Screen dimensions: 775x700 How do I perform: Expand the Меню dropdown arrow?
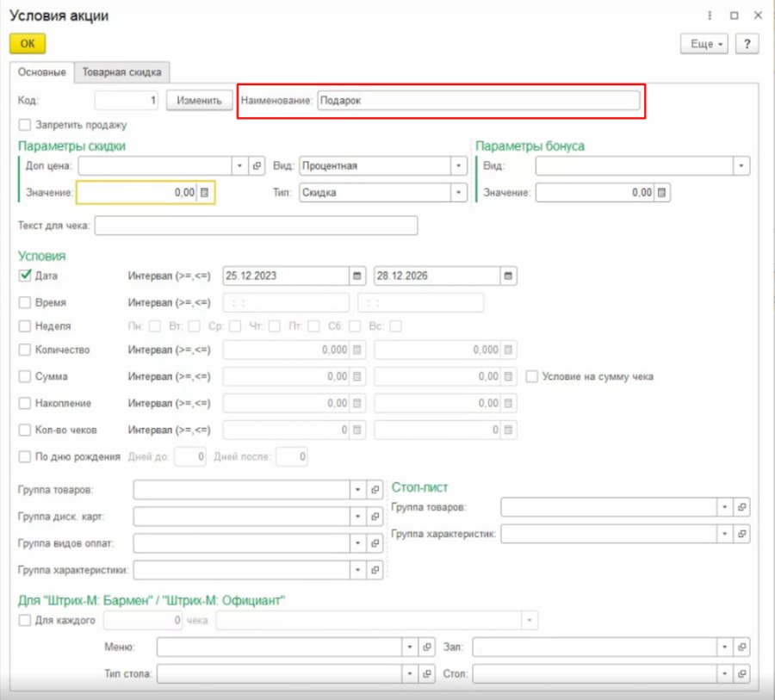pyautogui.click(x=410, y=647)
